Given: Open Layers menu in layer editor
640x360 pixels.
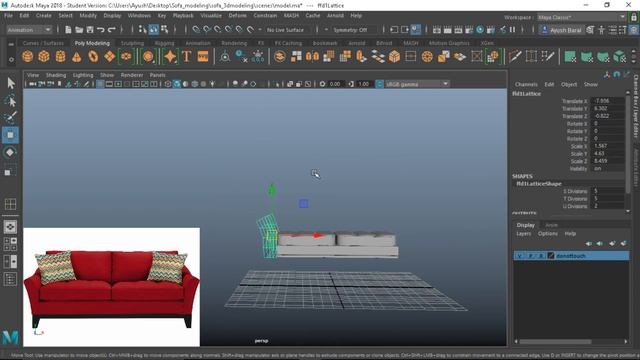Looking at the screenshot, I should point(524,234).
